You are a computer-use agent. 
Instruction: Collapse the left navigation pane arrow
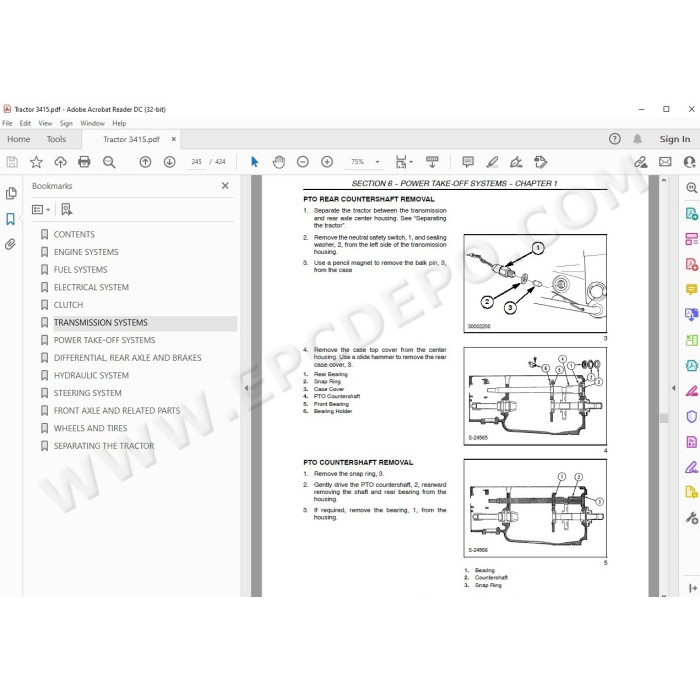point(246,388)
